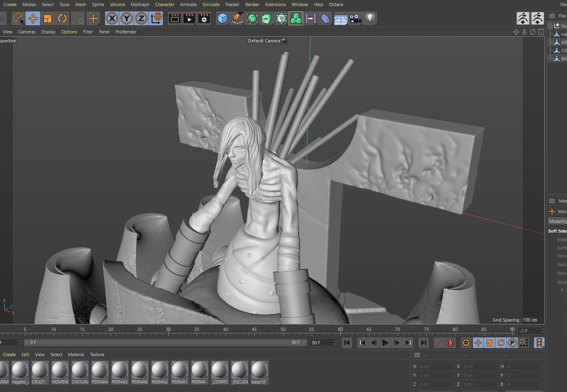The width and height of the screenshot is (567, 392).
Task: Open the Mesh menu
Action: click(81, 4)
